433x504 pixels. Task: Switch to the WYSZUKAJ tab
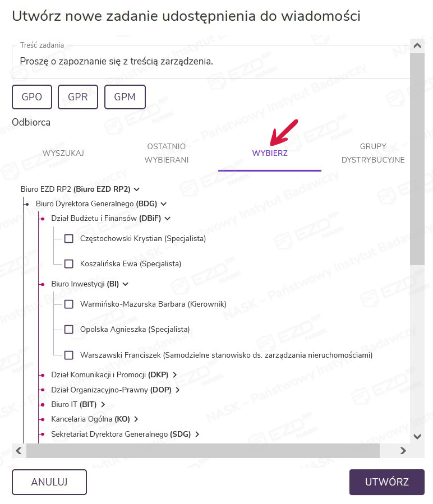63,153
